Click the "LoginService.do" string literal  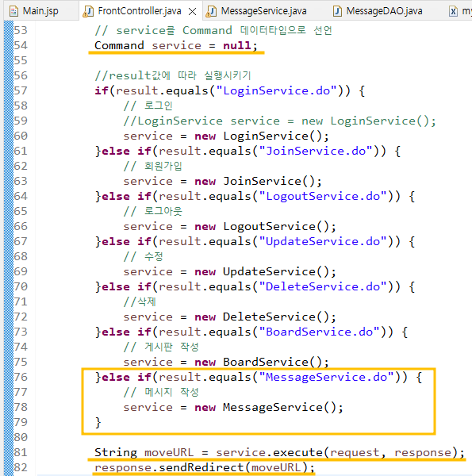pyautogui.click(x=276, y=90)
